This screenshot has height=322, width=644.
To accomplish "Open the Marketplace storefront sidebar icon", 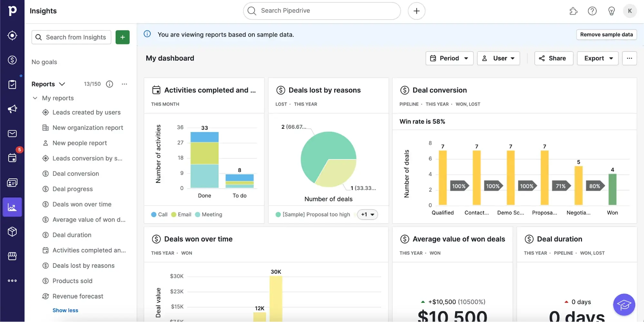I will coord(12,256).
